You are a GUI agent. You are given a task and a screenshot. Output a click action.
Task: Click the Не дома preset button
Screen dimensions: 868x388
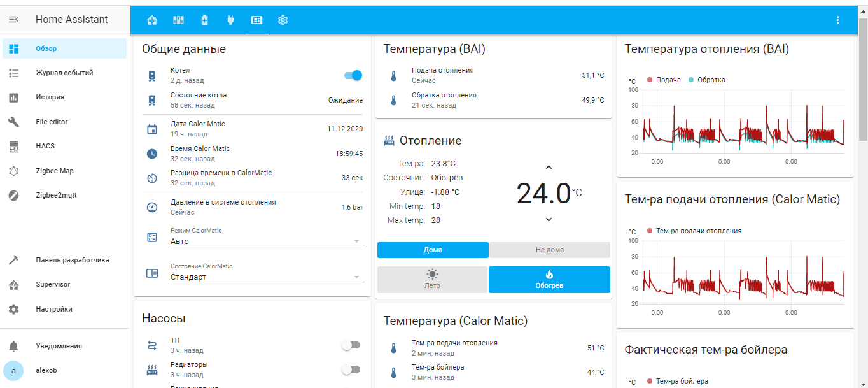tap(550, 250)
